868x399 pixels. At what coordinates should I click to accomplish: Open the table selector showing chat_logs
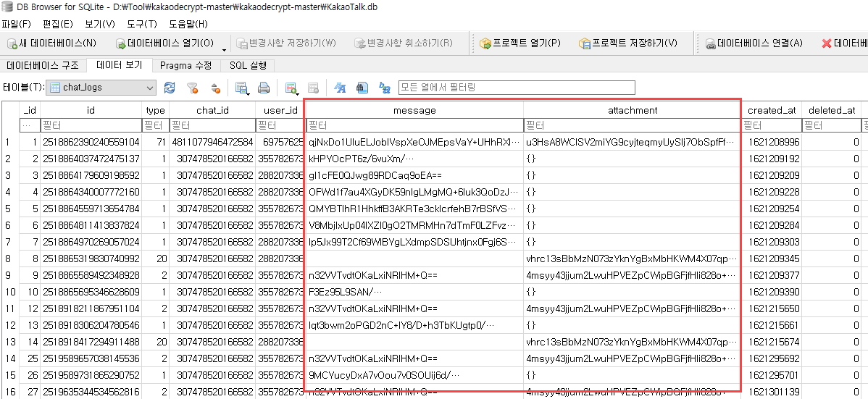pyautogui.click(x=102, y=88)
